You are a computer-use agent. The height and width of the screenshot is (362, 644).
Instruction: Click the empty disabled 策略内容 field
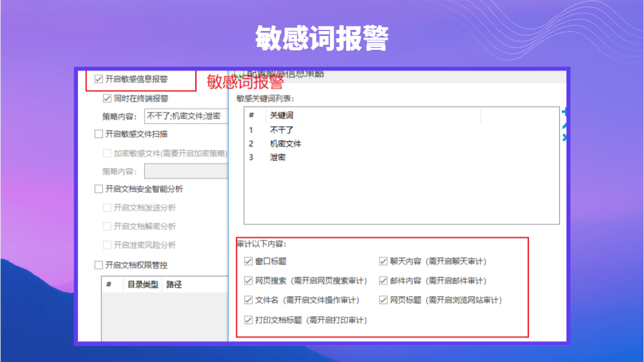[x=186, y=172]
